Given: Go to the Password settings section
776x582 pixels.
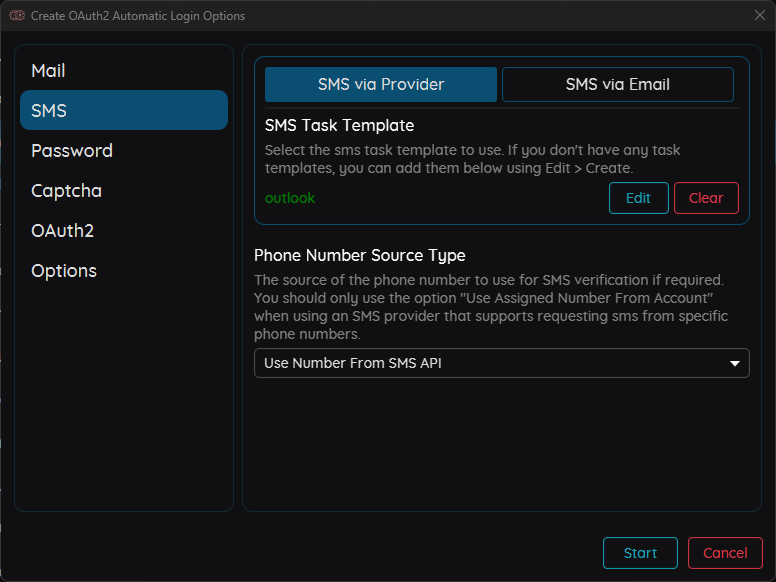Looking at the screenshot, I should click(x=72, y=151).
